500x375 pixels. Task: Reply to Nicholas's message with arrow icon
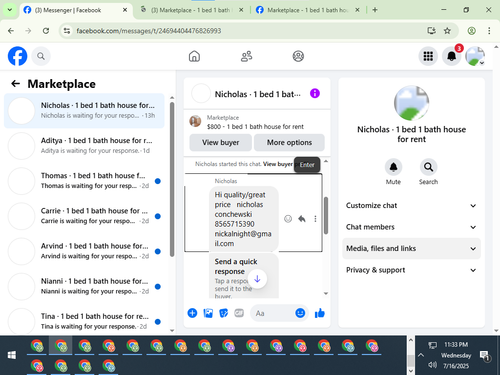[x=302, y=219]
